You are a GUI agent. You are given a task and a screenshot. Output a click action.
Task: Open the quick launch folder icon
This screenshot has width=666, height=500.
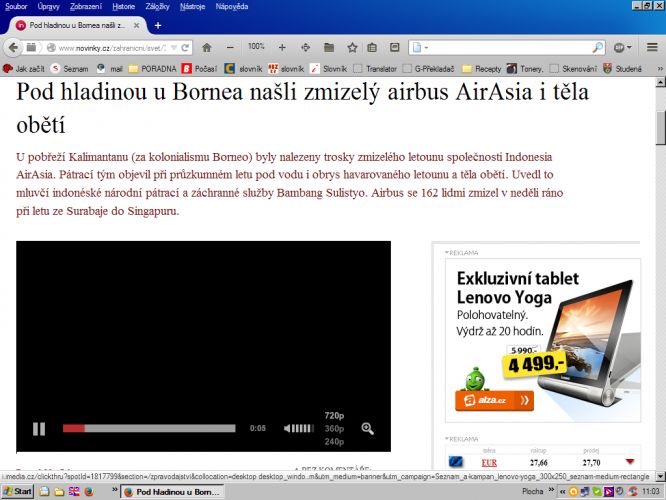pyautogui.click(x=59, y=492)
